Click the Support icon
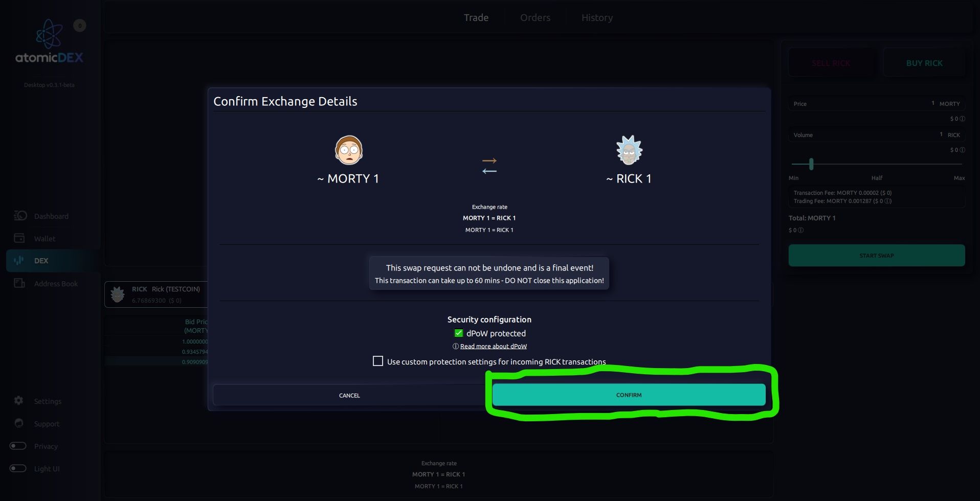980x501 pixels. tap(19, 423)
